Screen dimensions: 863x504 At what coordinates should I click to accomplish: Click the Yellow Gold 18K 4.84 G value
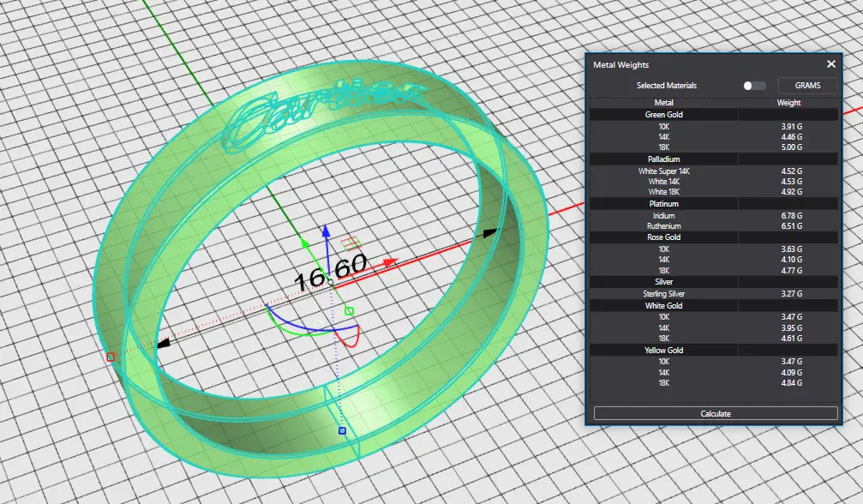(x=792, y=383)
